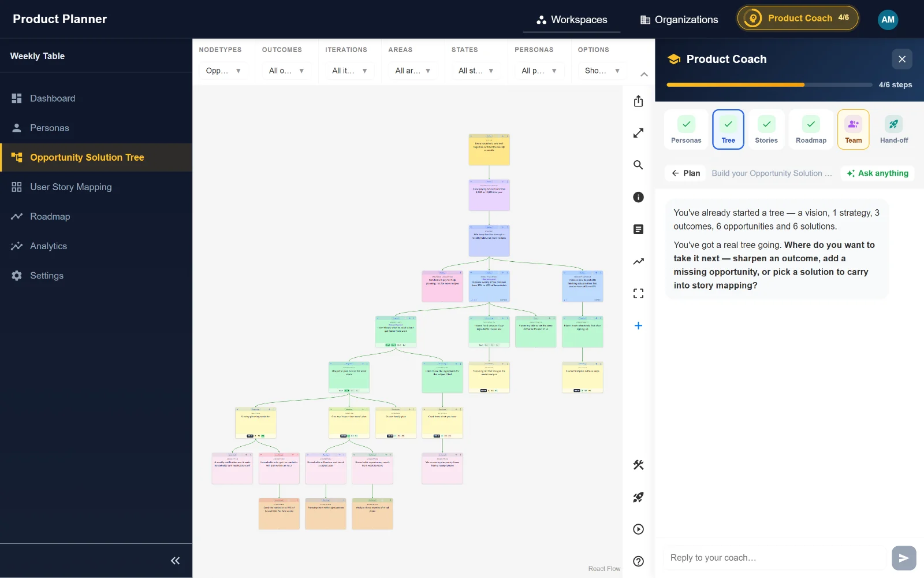Viewport: 924px width, 578px height.
Task: Open the Nodetypes filter dropdown
Action: point(223,71)
